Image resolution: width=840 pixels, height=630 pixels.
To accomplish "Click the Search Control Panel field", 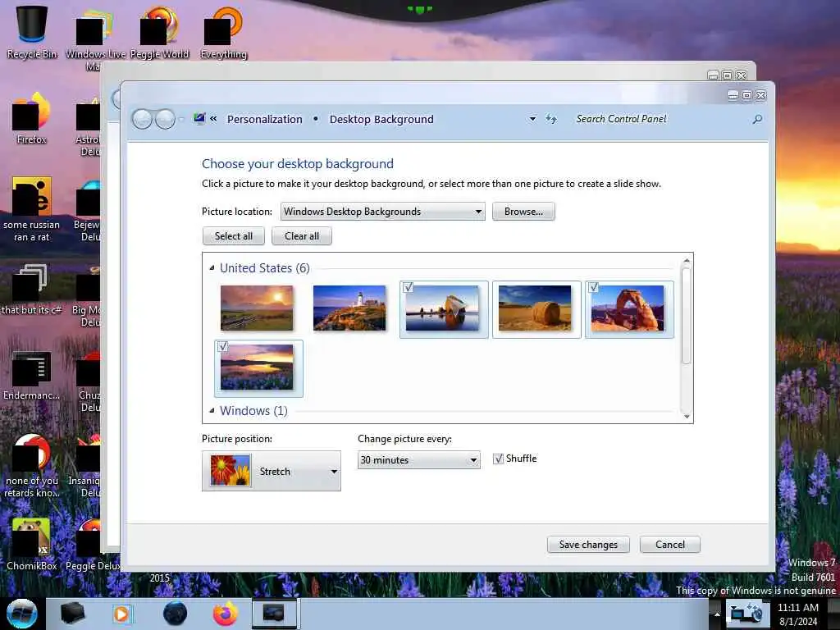I will pos(662,119).
